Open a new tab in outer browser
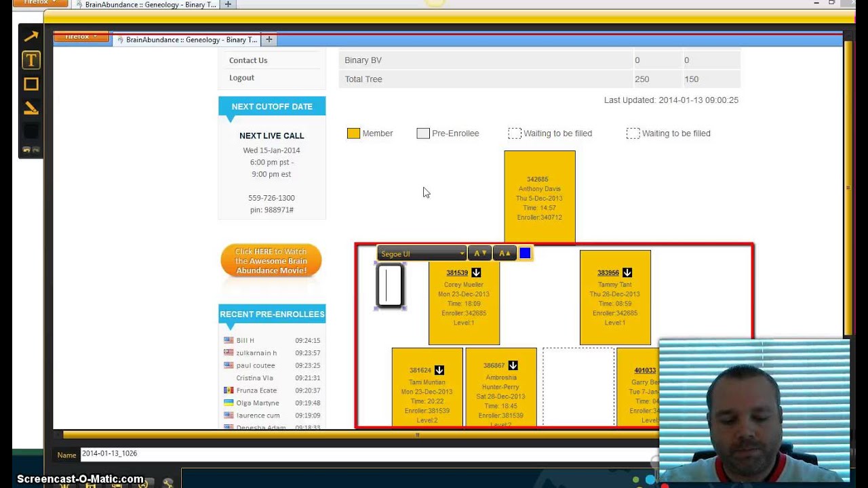The width and height of the screenshot is (868, 488). (228, 4)
